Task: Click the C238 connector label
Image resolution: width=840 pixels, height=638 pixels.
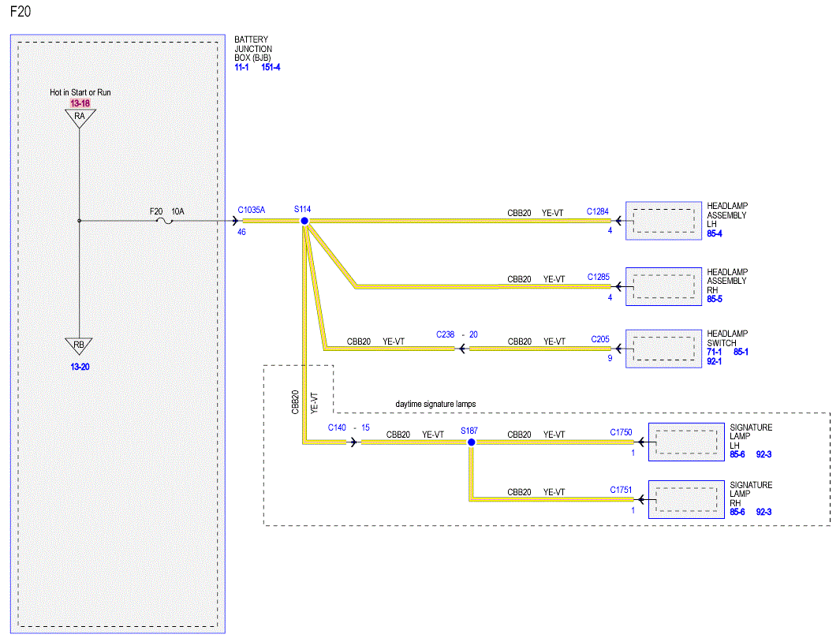Action: click(445, 334)
